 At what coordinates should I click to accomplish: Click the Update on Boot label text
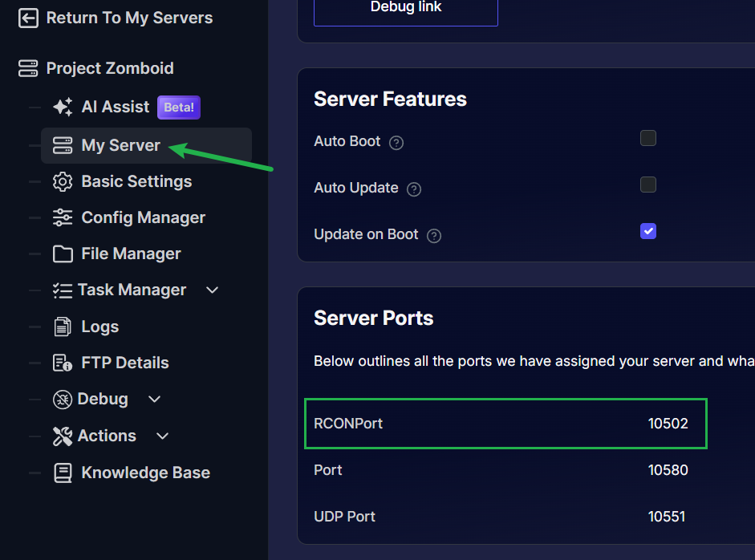tap(366, 234)
